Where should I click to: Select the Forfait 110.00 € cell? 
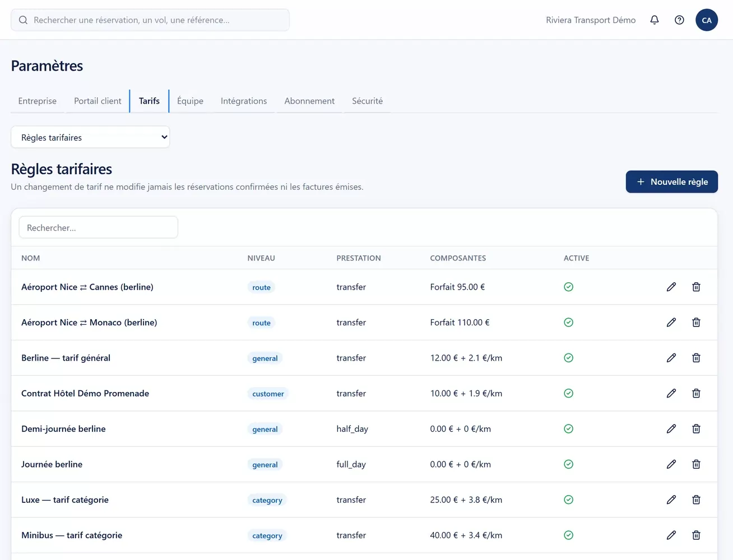click(x=460, y=323)
